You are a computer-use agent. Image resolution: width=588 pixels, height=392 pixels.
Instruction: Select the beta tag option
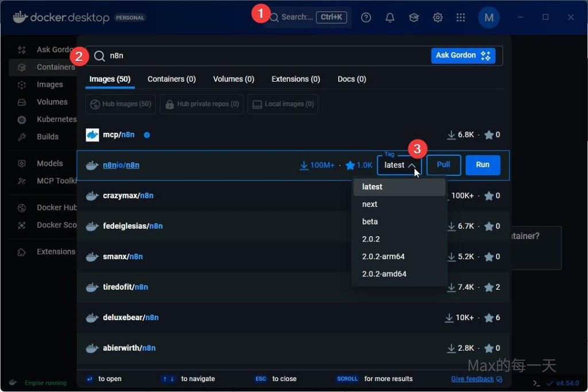coord(370,222)
